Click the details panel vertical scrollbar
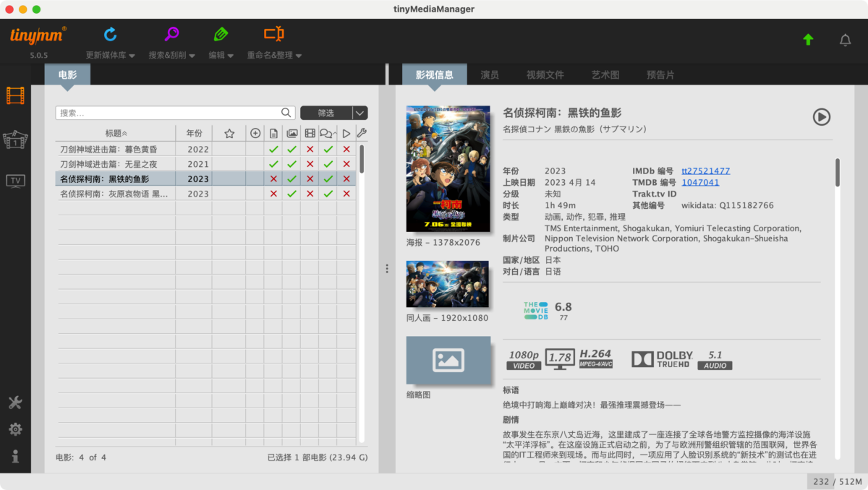Viewport: 868px width, 490px height. (838, 173)
